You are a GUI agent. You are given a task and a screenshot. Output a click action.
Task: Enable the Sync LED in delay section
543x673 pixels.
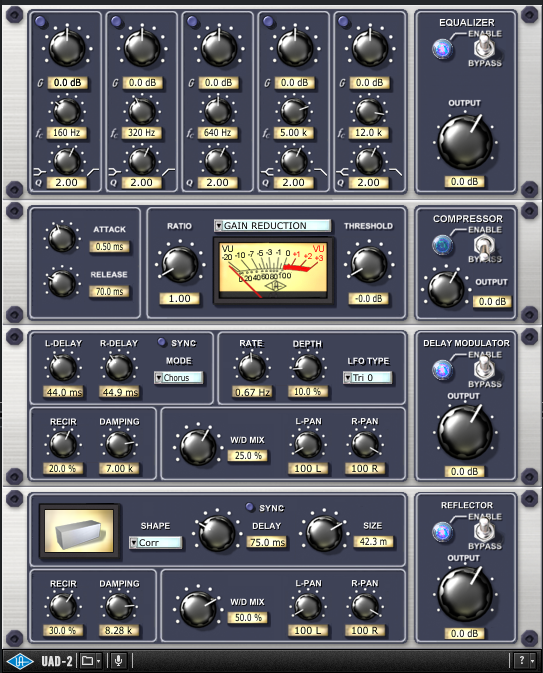click(x=162, y=342)
